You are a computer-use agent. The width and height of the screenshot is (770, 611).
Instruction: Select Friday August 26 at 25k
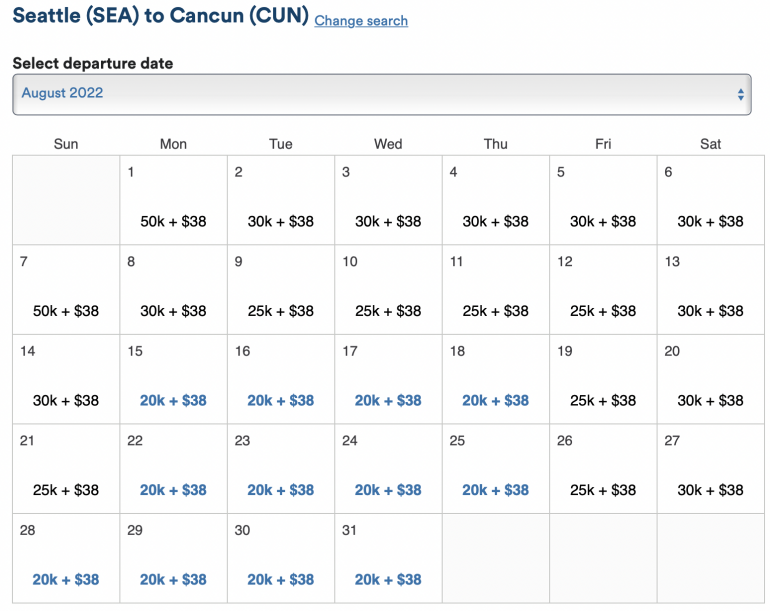[603, 490]
